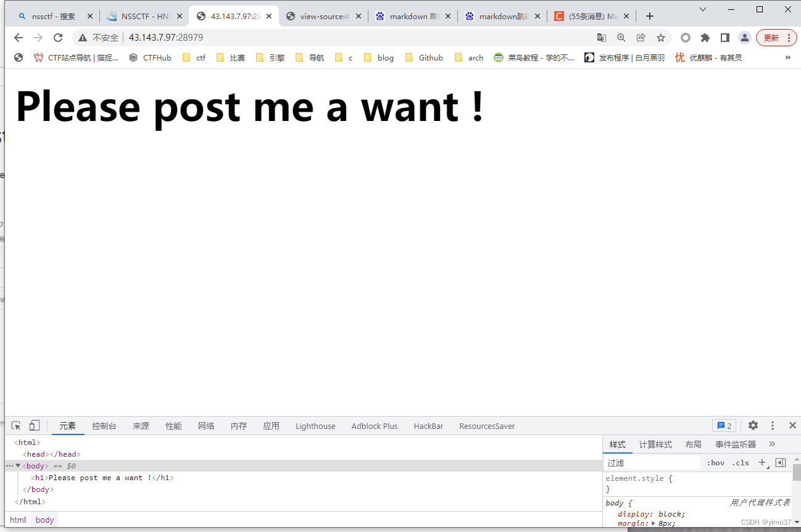Click the 2 issues message badge

tap(724, 425)
